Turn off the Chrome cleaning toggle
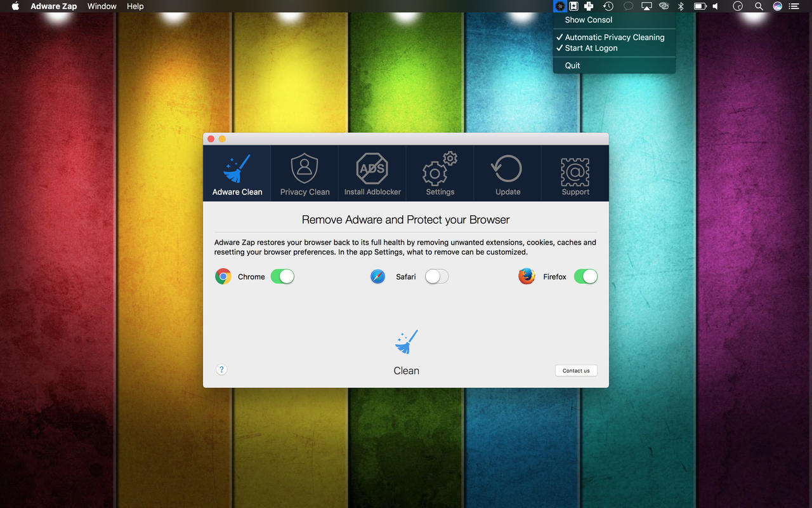This screenshot has width=812, height=508. 282,276
